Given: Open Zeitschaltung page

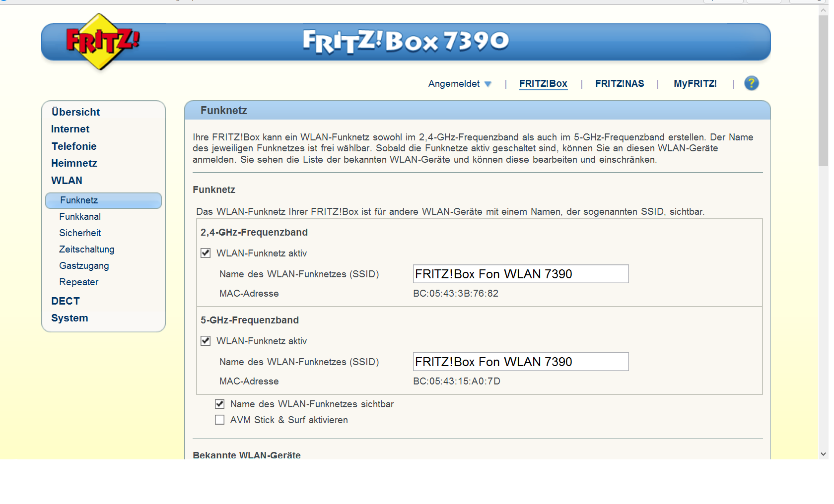Looking at the screenshot, I should pos(87,250).
